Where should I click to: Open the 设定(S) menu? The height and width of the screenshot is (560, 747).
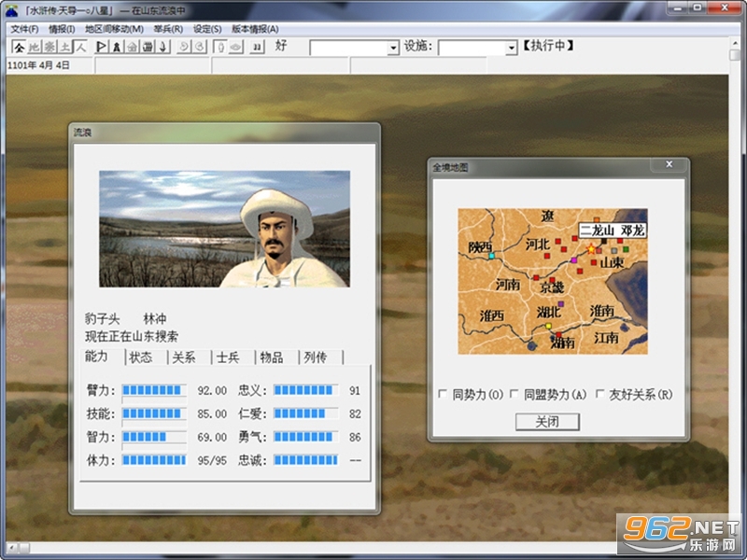(207, 29)
